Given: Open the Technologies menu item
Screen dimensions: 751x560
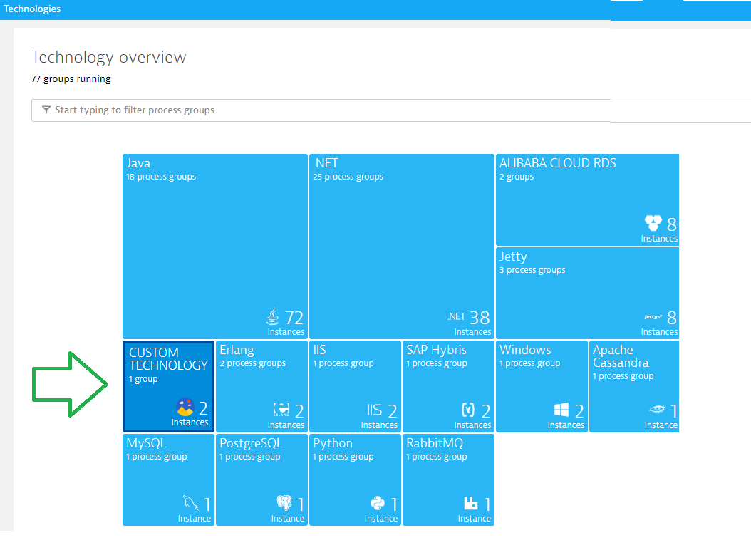Looking at the screenshot, I should 32,9.
